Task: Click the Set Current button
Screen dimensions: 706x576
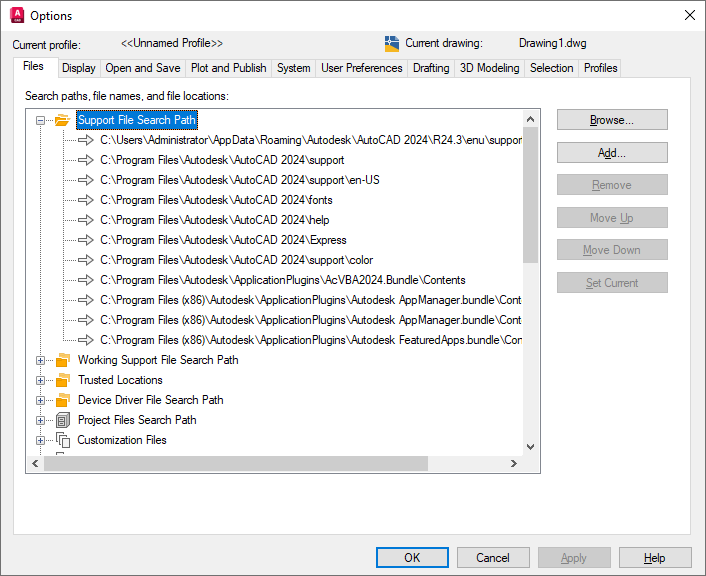Action: click(612, 282)
